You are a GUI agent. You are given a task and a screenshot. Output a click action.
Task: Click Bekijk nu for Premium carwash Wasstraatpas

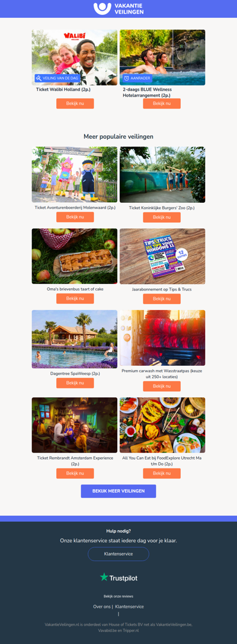(162, 386)
